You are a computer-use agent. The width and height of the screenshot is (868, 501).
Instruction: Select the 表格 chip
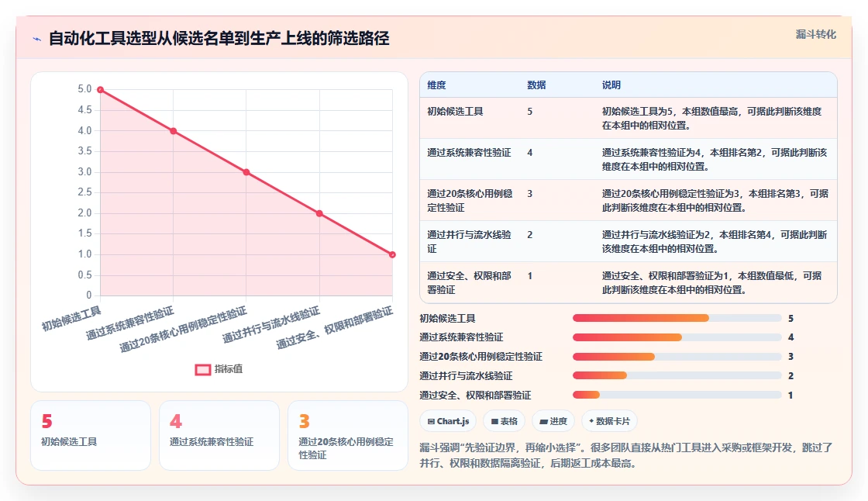click(x=504, y=421)
